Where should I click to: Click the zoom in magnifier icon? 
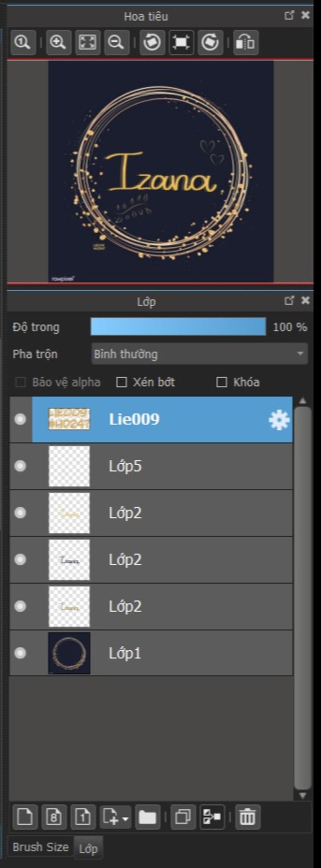(x=58, y=42)
